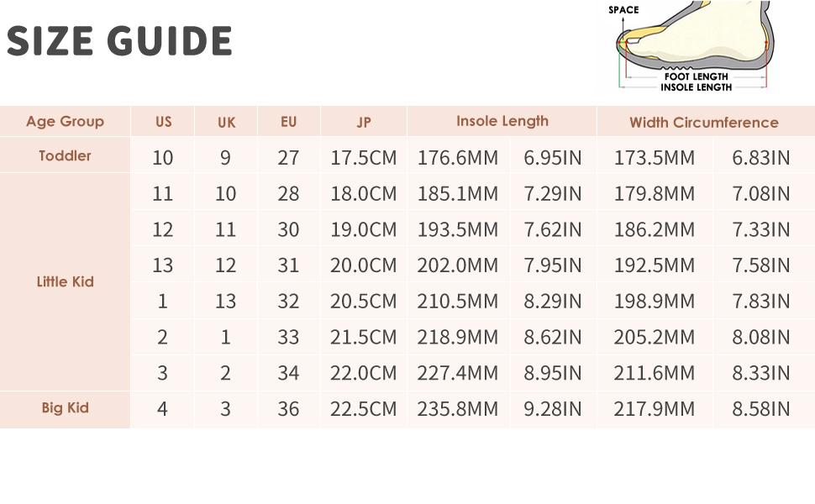Click the SIZE GUIDE title

119,41
